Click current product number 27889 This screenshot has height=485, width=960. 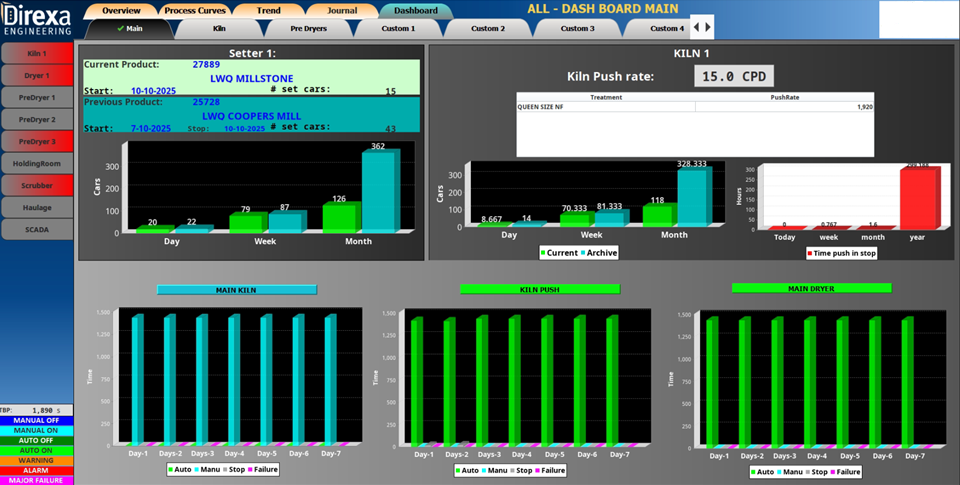[206, 64]
